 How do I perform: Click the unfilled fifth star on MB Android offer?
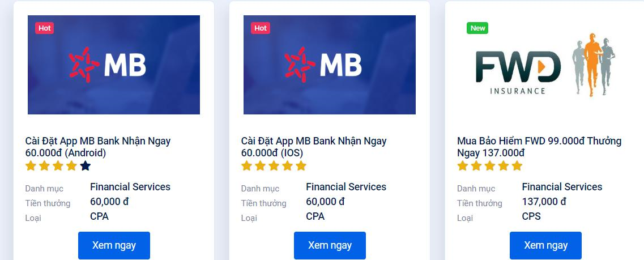85,166
